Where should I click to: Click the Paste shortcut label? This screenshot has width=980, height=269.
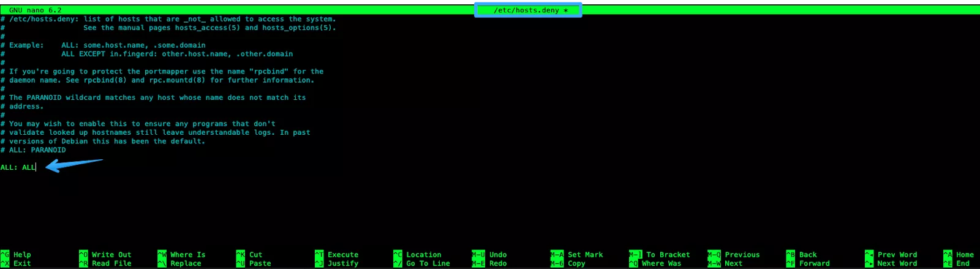pos(260,263)
